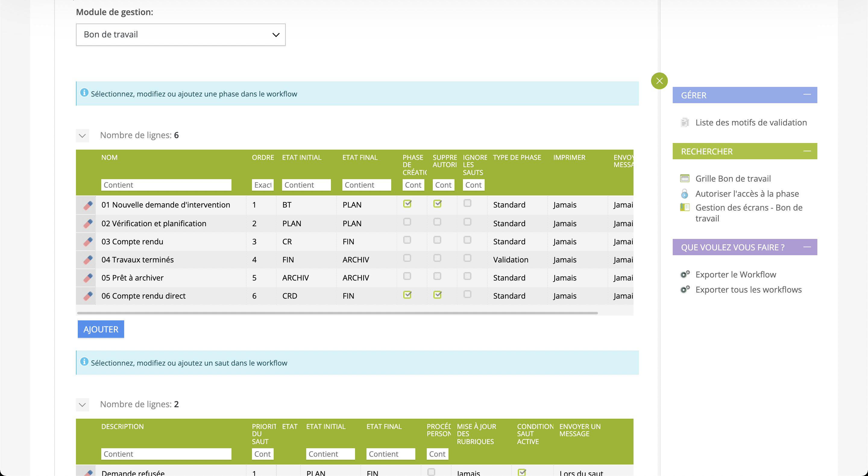Viewport: 868px width, 476px height.
Task: Collapse the sauts table with 2 lignes chevron
Action: [82, 405]
